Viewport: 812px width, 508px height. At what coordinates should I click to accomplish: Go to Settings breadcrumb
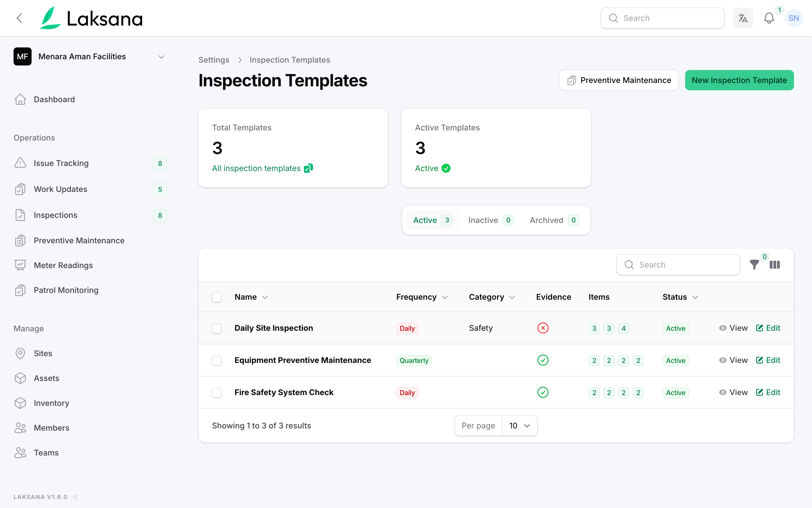click(214, 60)
